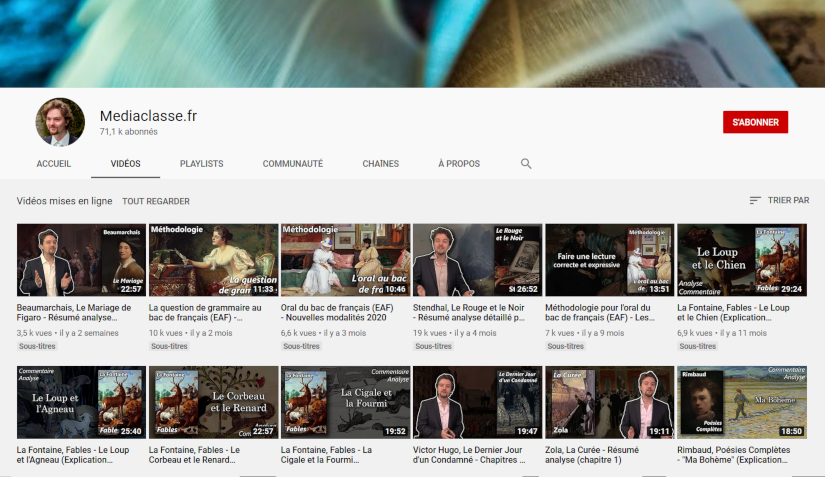Click the S'abonner subscribe button
The width and height of the screenshot is (825, 477).
tap(755, 122)
